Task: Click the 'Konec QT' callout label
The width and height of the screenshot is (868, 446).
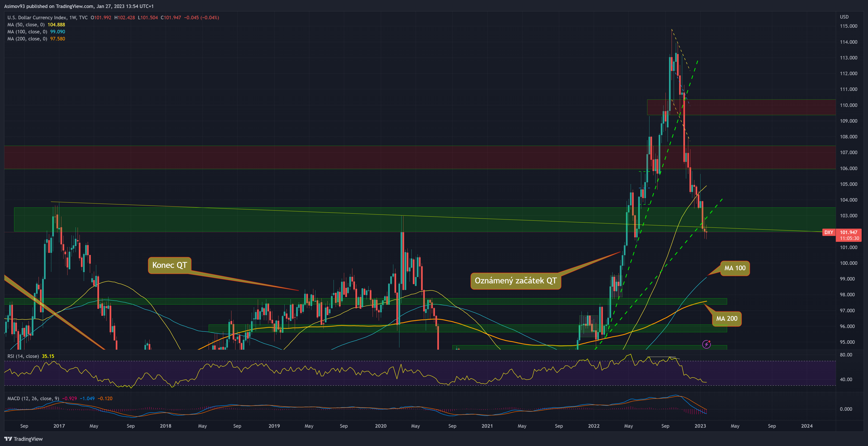Action: pos(170,265)
